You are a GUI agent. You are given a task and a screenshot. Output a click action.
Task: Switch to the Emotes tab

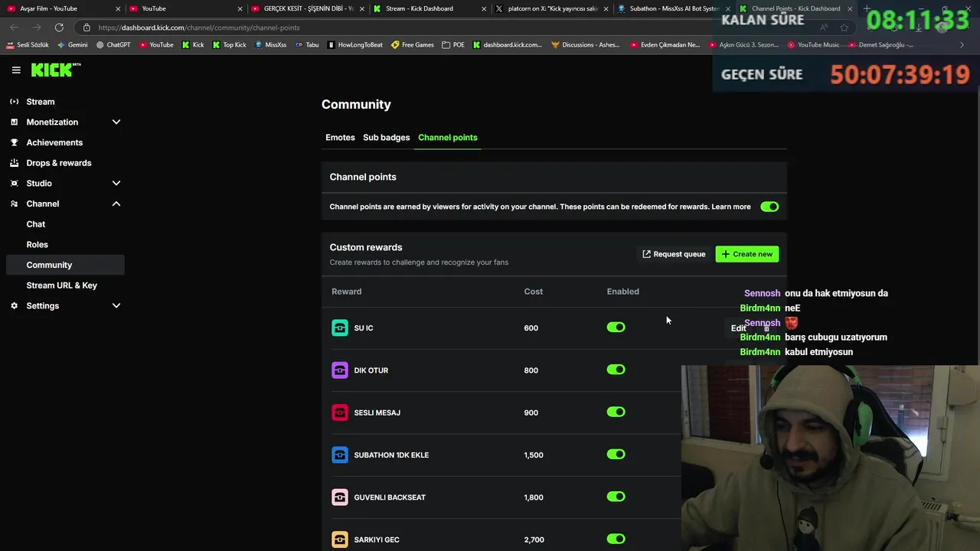[x=340, y=138]
